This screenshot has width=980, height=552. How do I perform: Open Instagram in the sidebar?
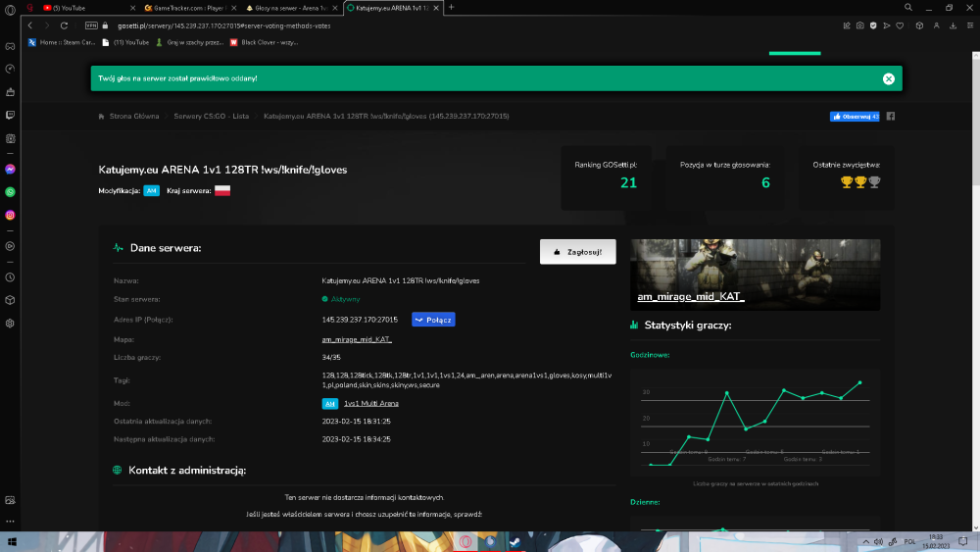point(10,215)
